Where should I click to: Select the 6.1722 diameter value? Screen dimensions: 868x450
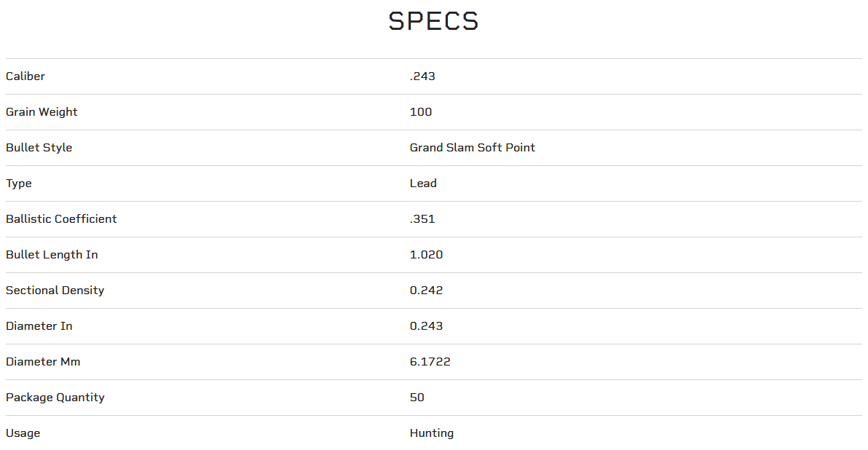point(430,362)
